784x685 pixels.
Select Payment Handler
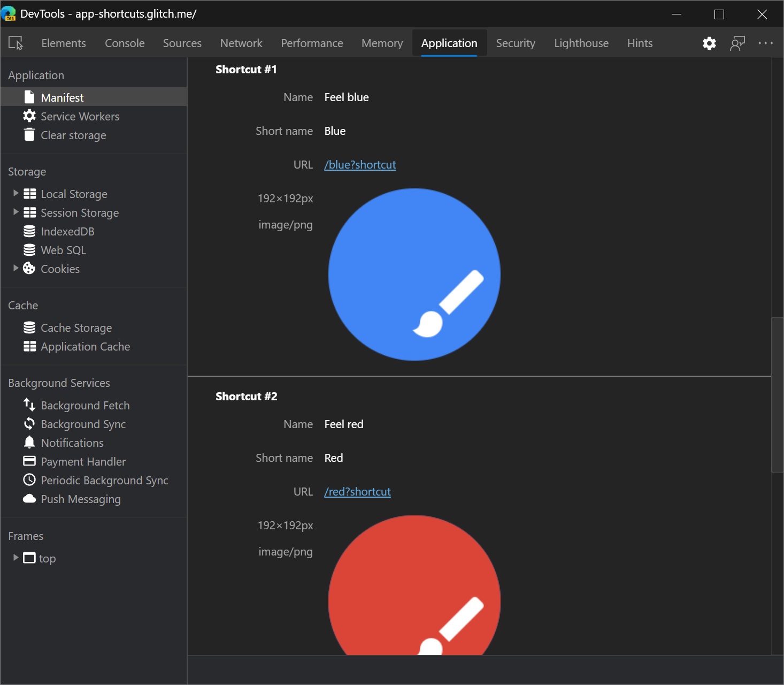coord(83,461)
